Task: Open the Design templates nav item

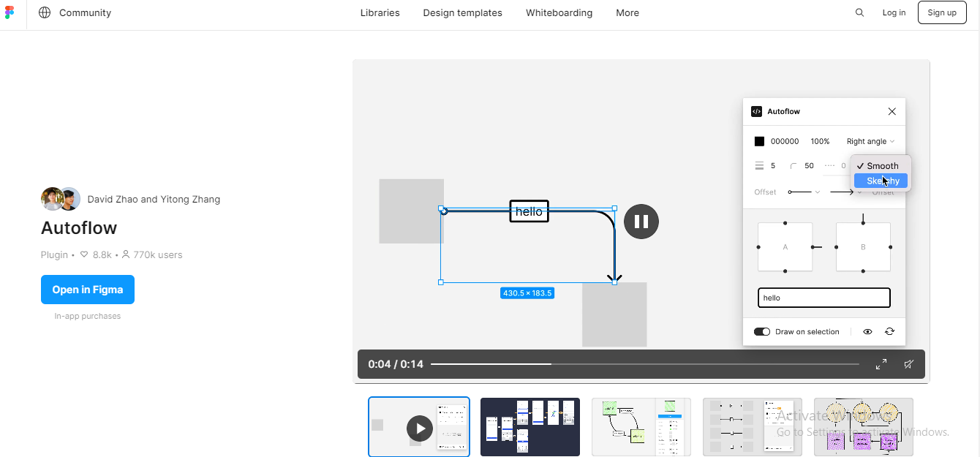Action: (x=462, y=12)
